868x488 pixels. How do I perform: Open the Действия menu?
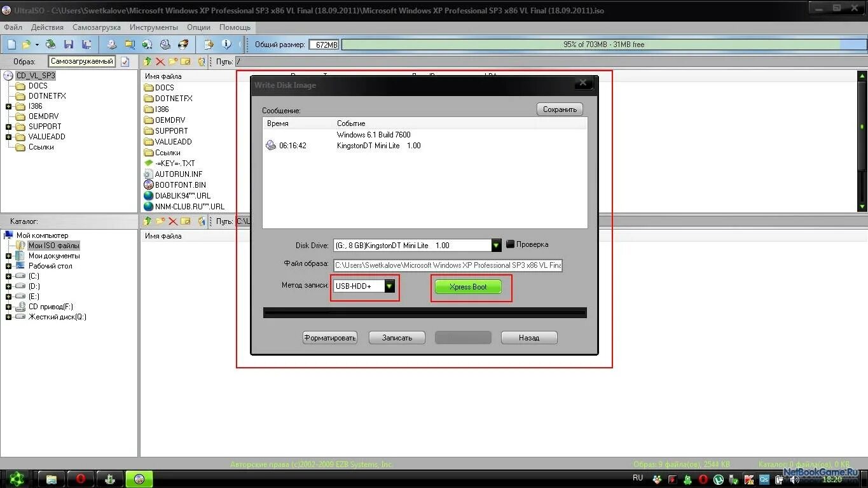[47, 27]
